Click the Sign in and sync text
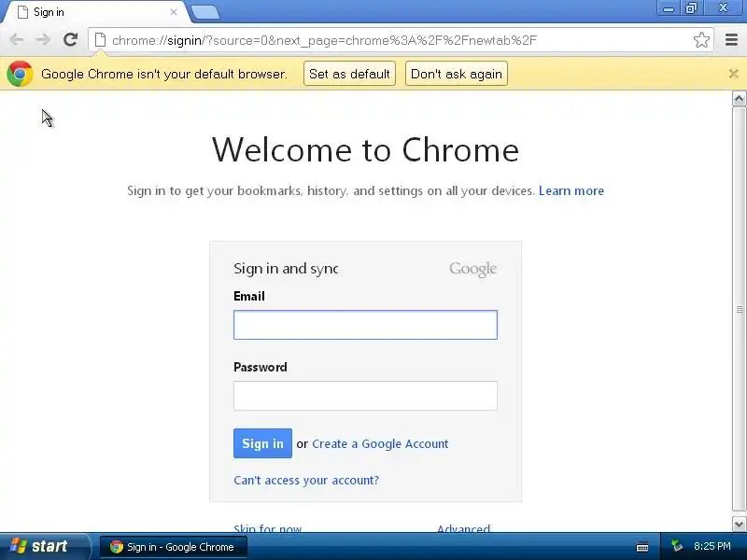Image resolution: width=747 pixels, height=560 pixels. (x=286, y=269)
